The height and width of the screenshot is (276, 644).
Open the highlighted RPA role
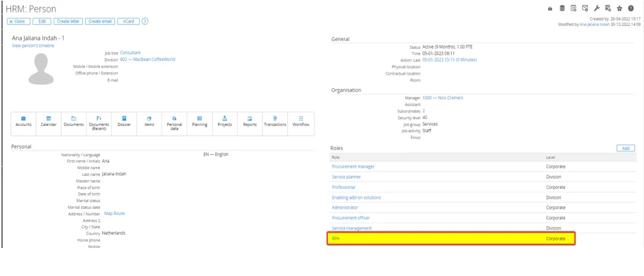click(x=336, y=238)
